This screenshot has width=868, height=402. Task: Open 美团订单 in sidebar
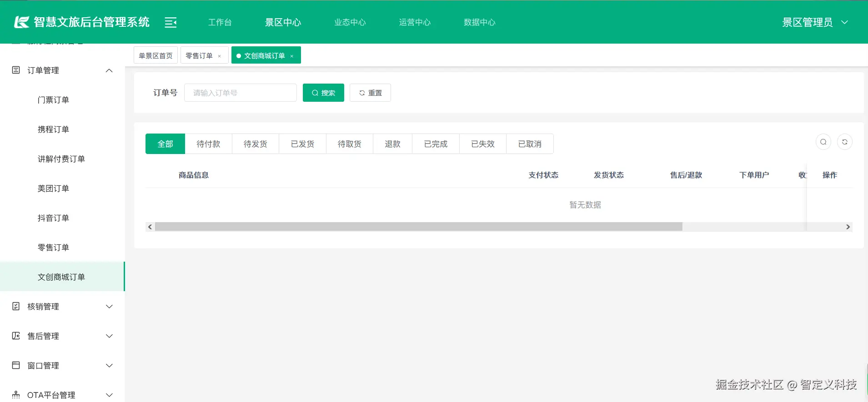click(x=62, y=189)
